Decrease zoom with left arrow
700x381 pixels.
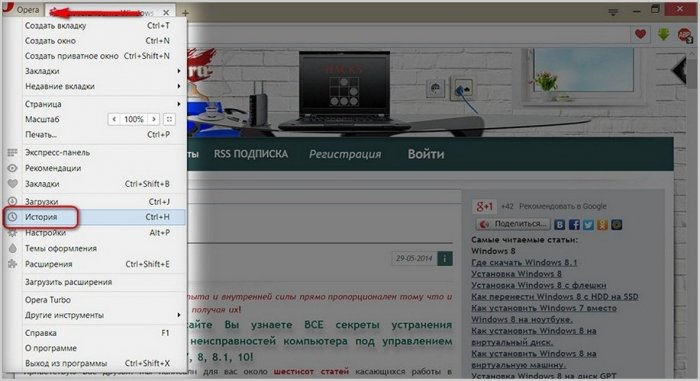114,119
